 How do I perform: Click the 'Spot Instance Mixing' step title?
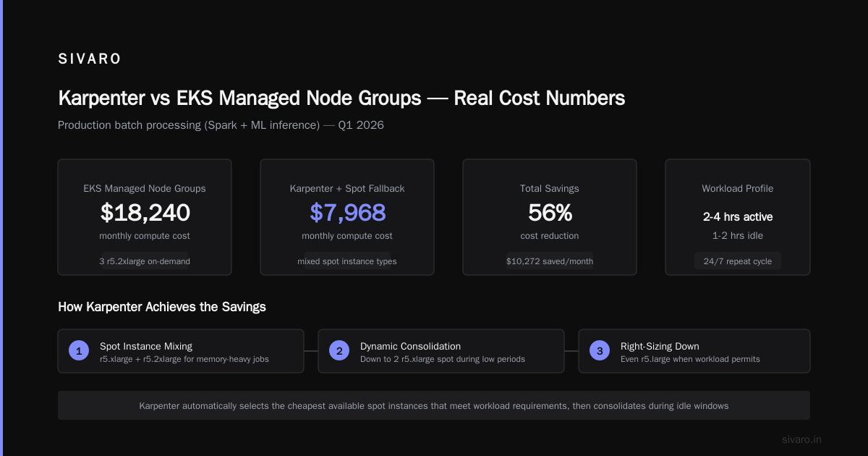pyautogui.click(x=146, y=346)
